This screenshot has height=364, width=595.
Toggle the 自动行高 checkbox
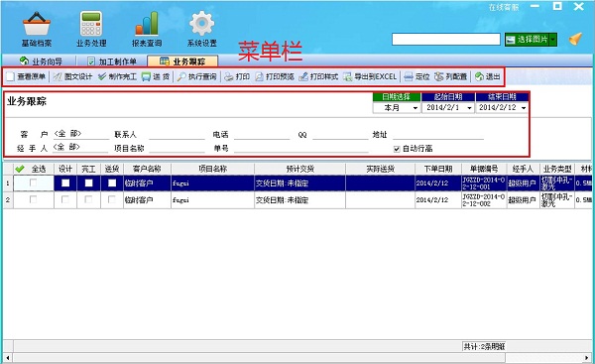397,149
